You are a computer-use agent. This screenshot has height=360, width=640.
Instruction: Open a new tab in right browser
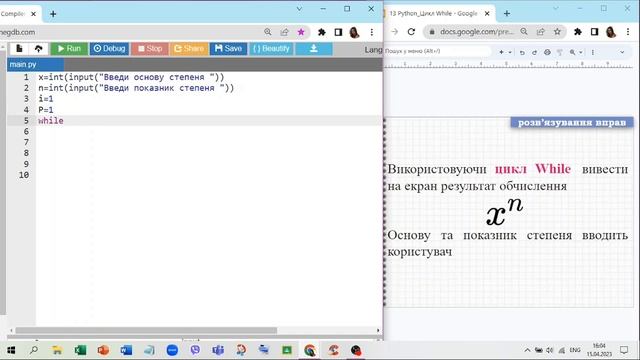507,13
